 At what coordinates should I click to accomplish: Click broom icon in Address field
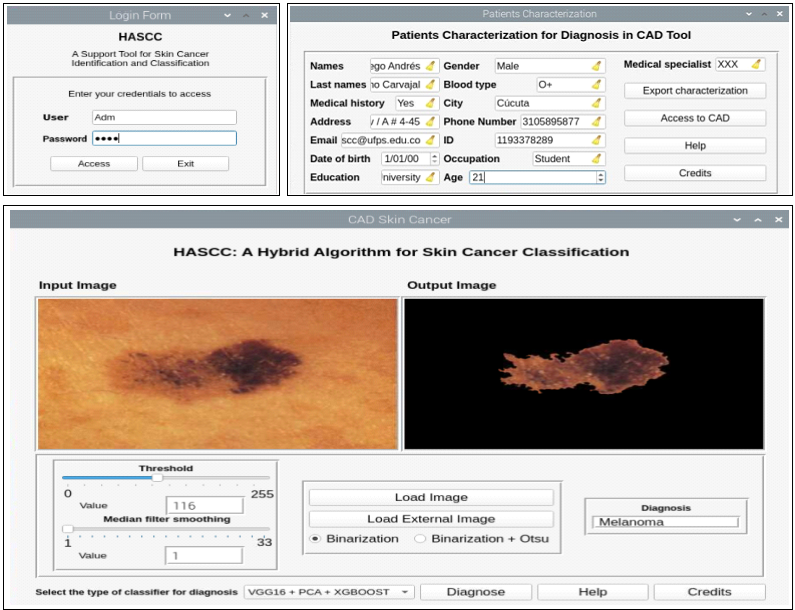point(430,122)
